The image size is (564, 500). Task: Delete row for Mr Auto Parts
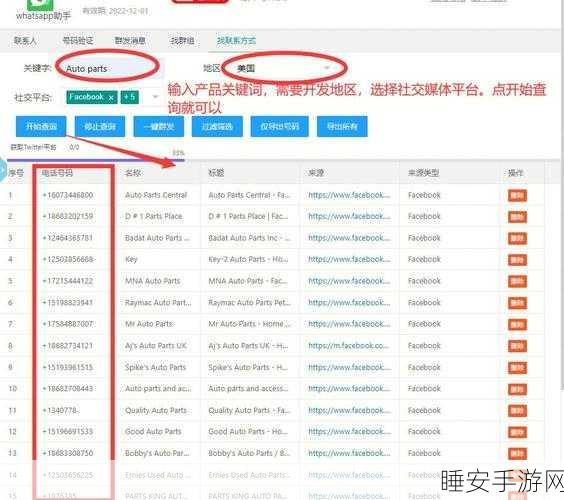click(x=517, y=324)
